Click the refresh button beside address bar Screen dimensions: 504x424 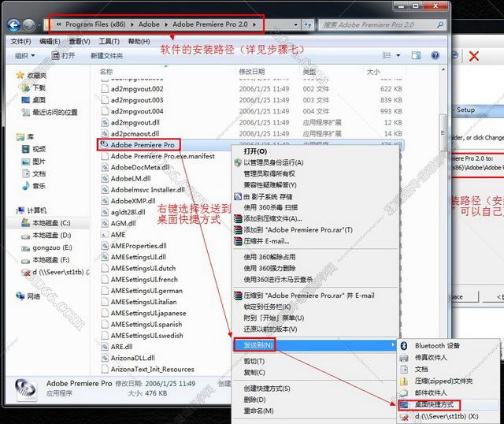click(x=308, y=24)
